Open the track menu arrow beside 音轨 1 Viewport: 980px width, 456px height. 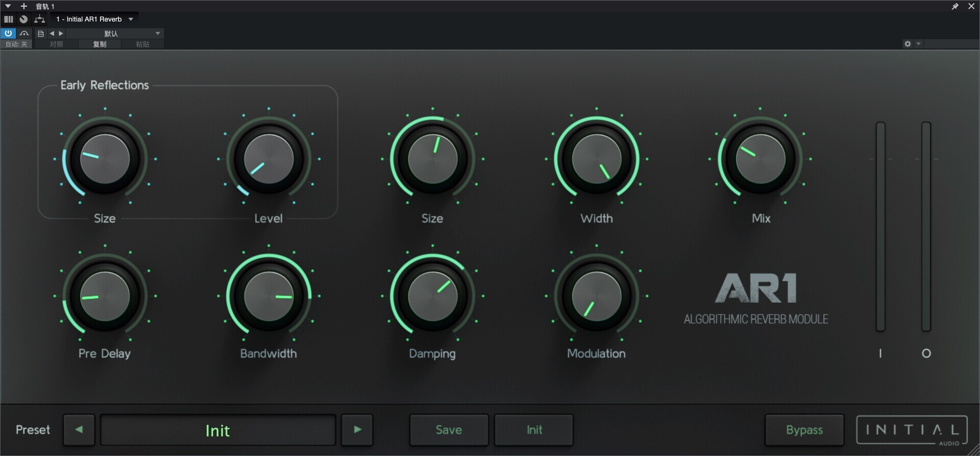[8, 6]
